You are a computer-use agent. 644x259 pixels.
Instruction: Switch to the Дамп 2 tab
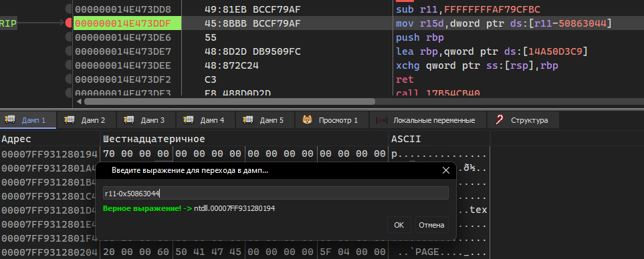tap(87, 120)
